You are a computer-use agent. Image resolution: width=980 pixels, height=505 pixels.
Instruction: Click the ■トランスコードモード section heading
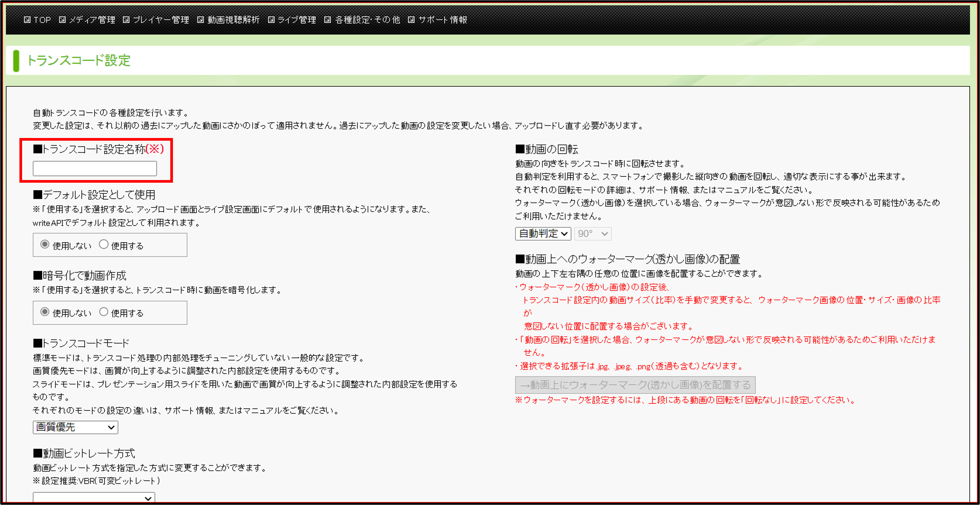(81, 343)
